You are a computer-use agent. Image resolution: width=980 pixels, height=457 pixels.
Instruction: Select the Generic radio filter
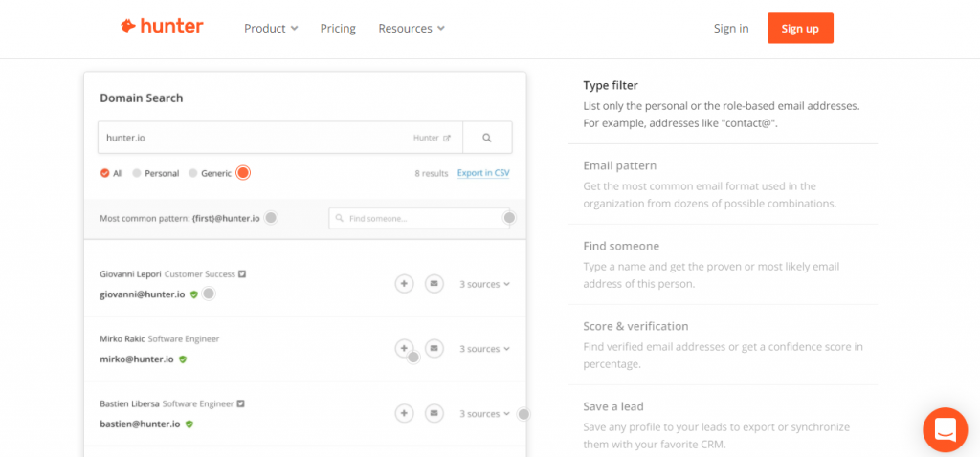click(211, 174)
